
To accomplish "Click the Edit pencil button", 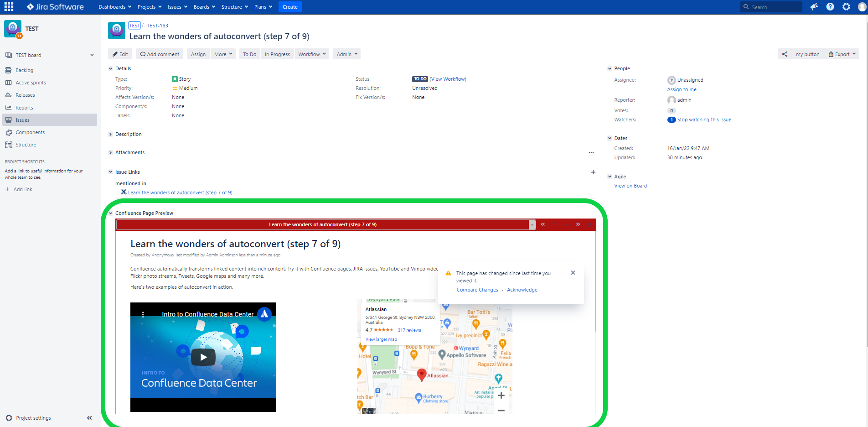I will click(x=120, y=54).
